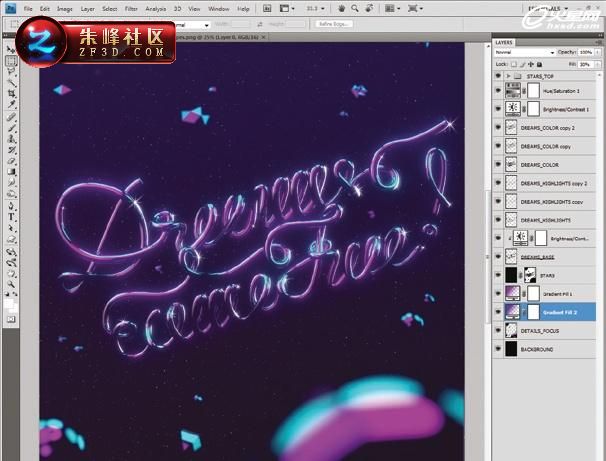Image resolution: width=606 pixels, height=461 pixels.
Task: Select the Shape tool
Action: coord(11,239)
